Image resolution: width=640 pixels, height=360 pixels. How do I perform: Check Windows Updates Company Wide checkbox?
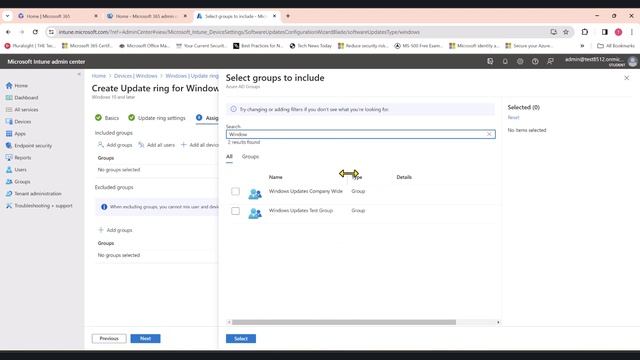[236, 191]
